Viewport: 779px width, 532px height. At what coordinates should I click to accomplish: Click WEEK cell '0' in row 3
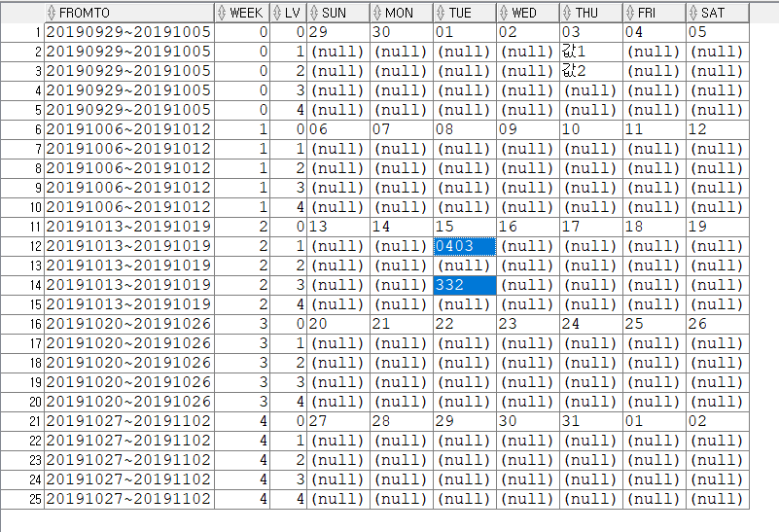242,71
